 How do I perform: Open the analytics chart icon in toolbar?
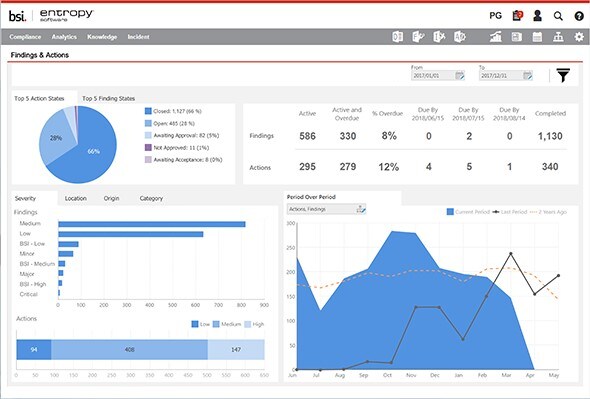pyautogui.click(x=496, y=37)
